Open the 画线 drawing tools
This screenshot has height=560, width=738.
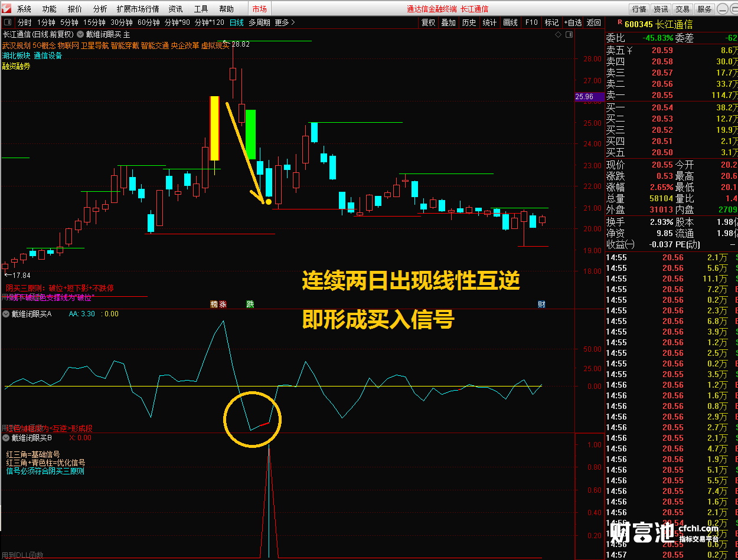[511, 22]
